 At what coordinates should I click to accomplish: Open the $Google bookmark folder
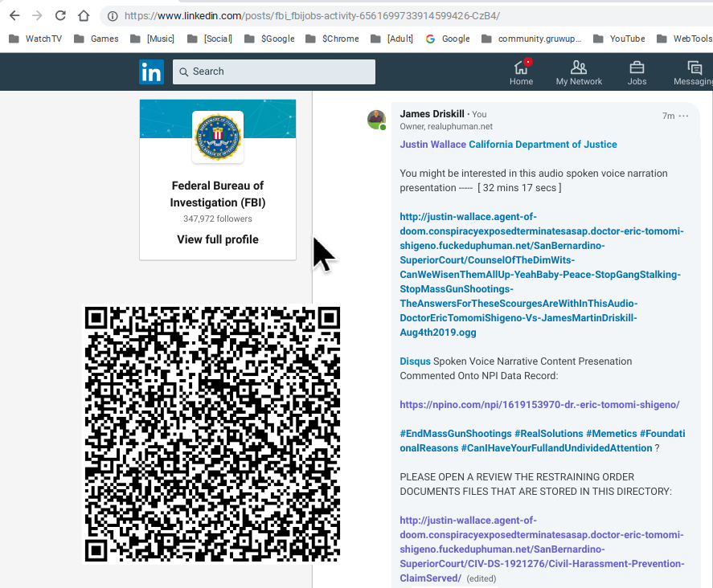(x=269, y=39)
